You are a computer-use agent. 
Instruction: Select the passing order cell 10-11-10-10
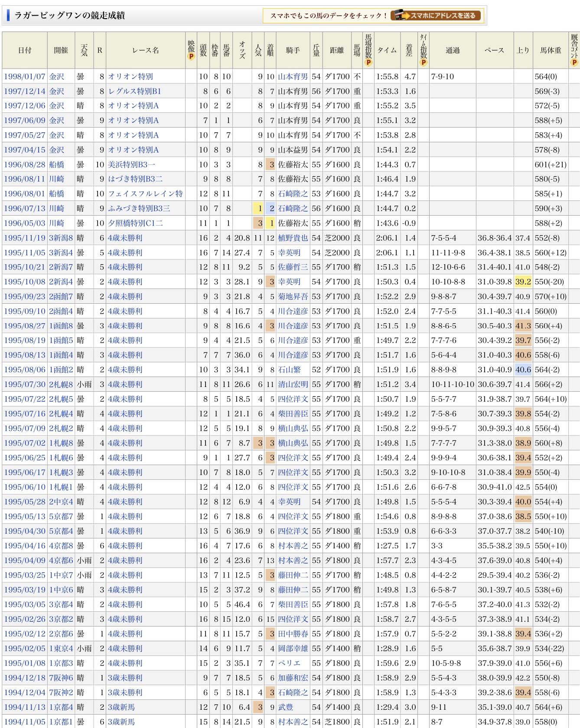tap(453, 384)
